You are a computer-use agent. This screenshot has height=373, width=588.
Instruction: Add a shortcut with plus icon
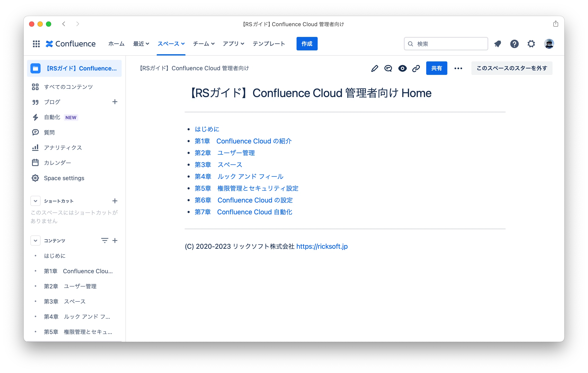coord(115,201)
